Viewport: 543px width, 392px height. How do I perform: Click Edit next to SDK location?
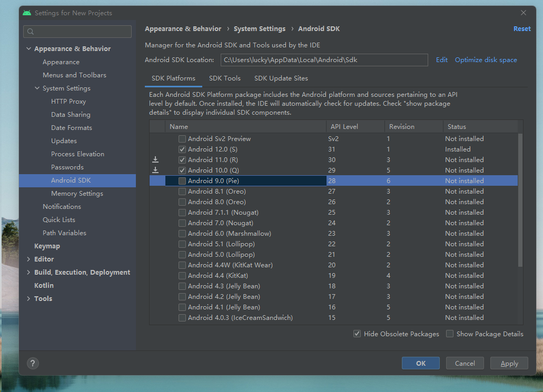pyautogui.click(x=441, y=60)
